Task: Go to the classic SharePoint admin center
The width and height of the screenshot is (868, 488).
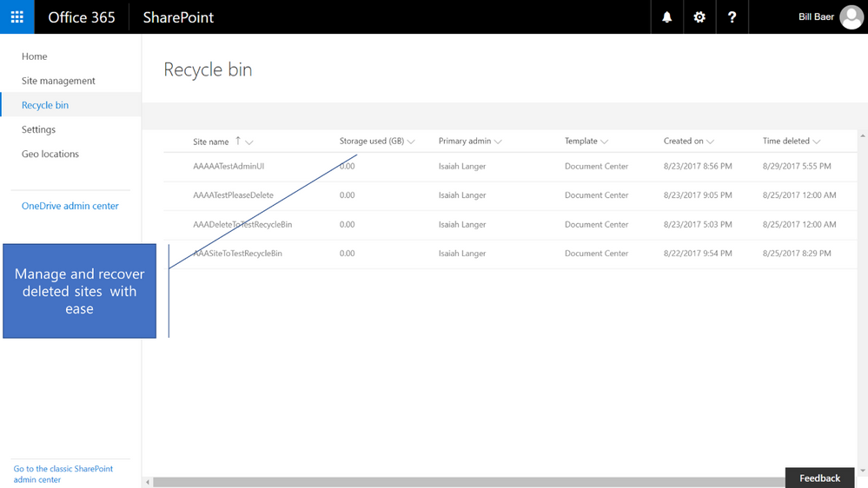Action: (x=63, y=474)
